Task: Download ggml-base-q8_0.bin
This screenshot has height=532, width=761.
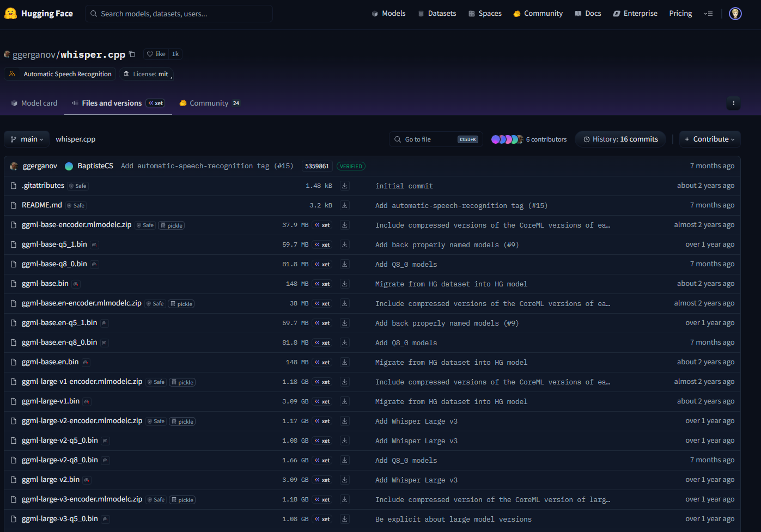Action: pyautogui.click(x=345, y=264)
